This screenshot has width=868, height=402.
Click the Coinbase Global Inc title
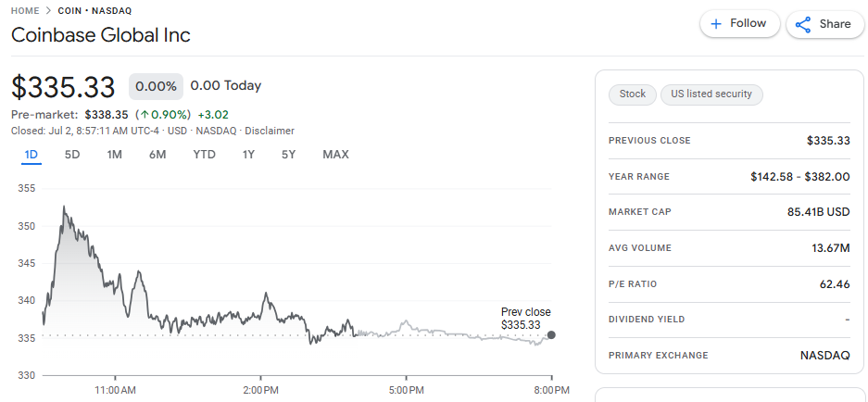click(101, 35)
